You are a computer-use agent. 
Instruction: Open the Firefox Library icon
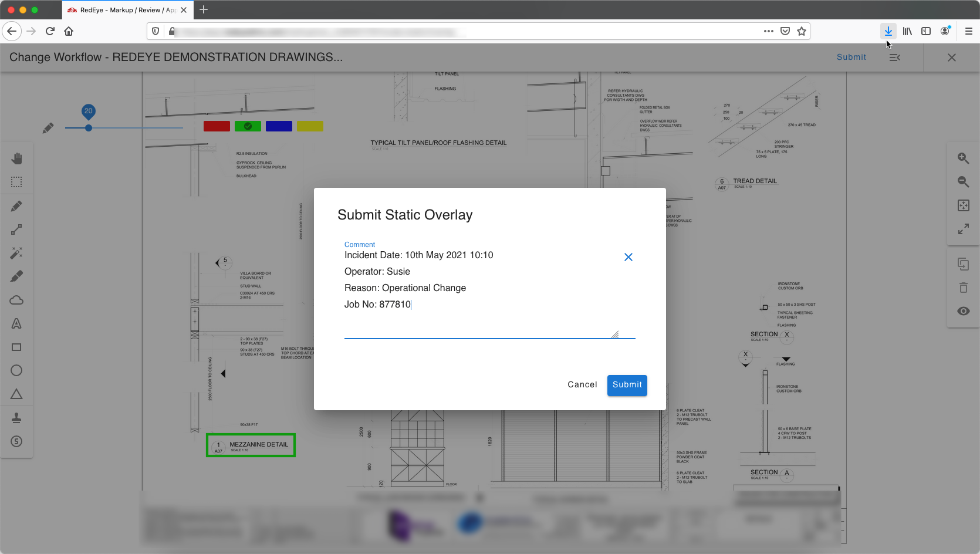tap(907, 31)
